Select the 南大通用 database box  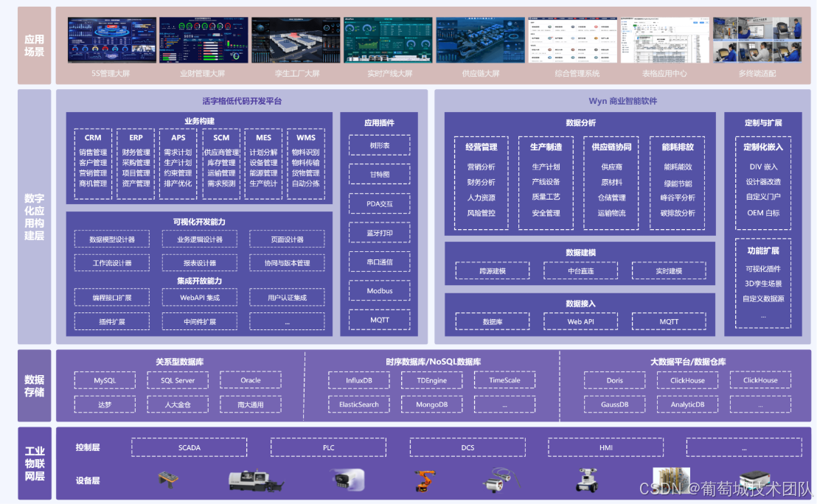(x=251, y=404)
